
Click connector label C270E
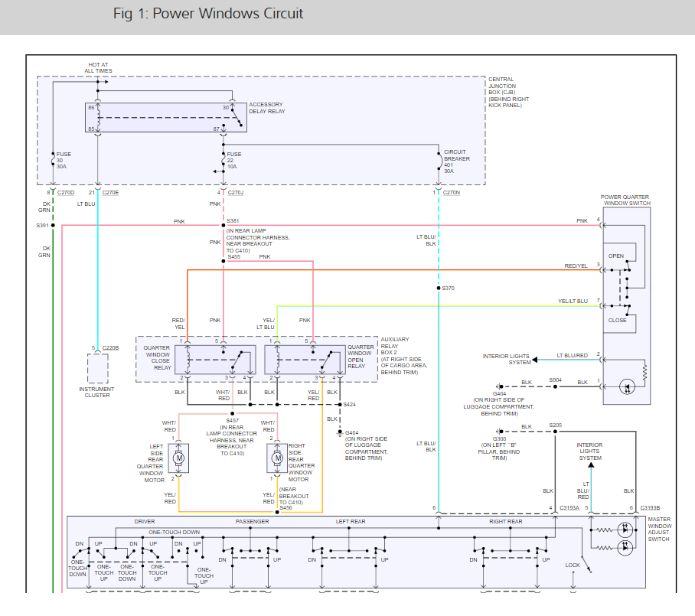[110, 192]
